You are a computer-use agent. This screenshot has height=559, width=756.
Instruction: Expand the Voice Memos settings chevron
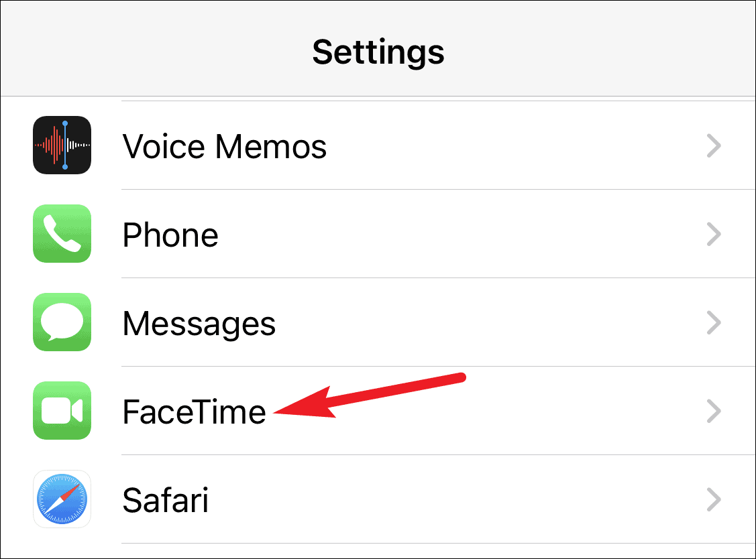click(x=713, y=146)
